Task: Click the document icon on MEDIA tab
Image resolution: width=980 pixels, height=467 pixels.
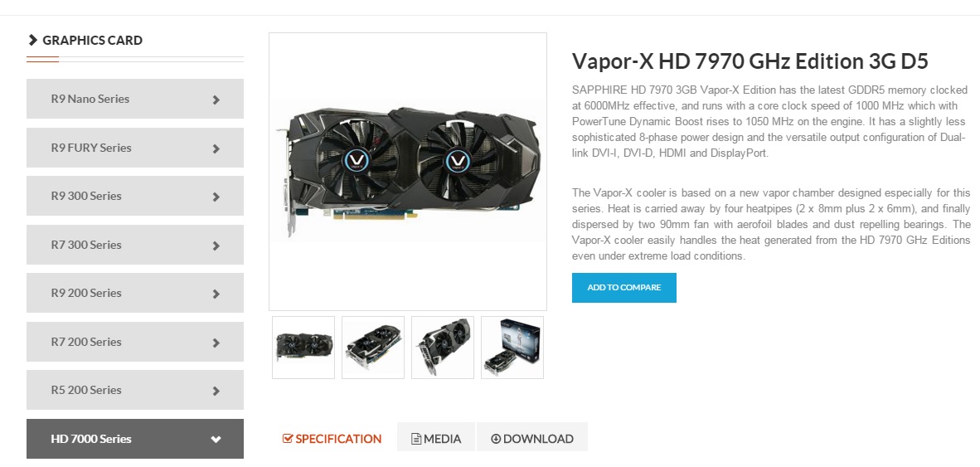Action: tap(415, 439)
